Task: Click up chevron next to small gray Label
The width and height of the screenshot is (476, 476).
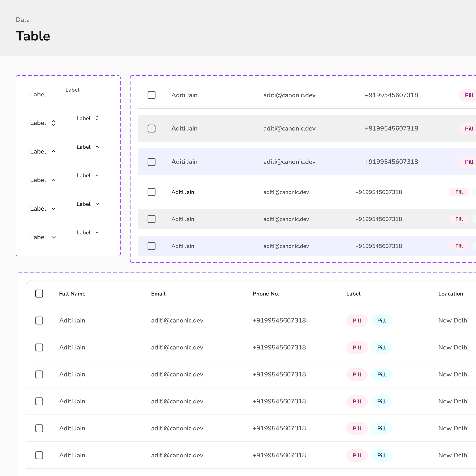Action: [97, 175]
